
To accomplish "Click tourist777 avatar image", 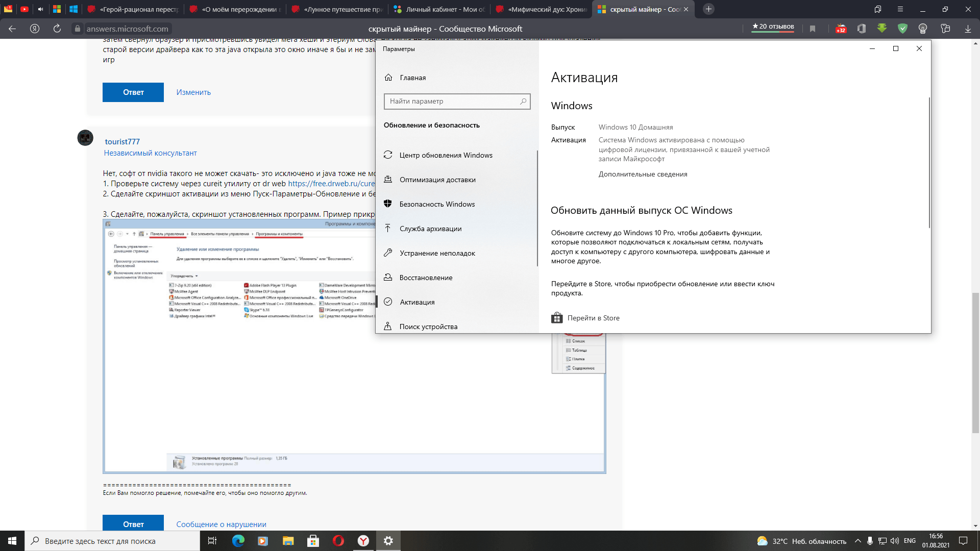I will (x=85, y=138).
